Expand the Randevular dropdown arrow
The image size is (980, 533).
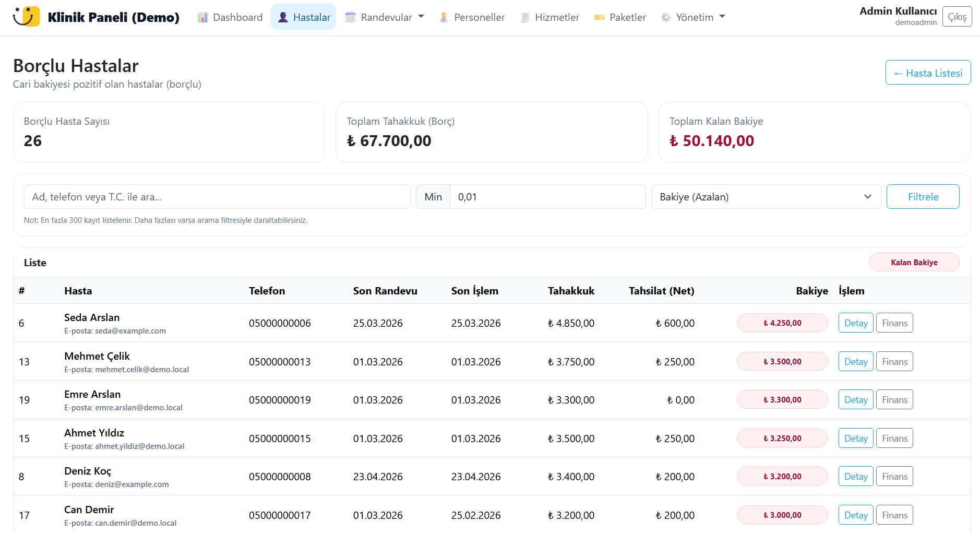tap(421, 17)
